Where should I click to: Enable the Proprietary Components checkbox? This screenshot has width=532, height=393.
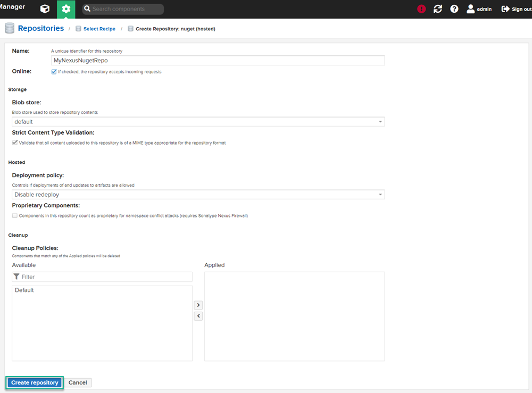coord(15,215)
